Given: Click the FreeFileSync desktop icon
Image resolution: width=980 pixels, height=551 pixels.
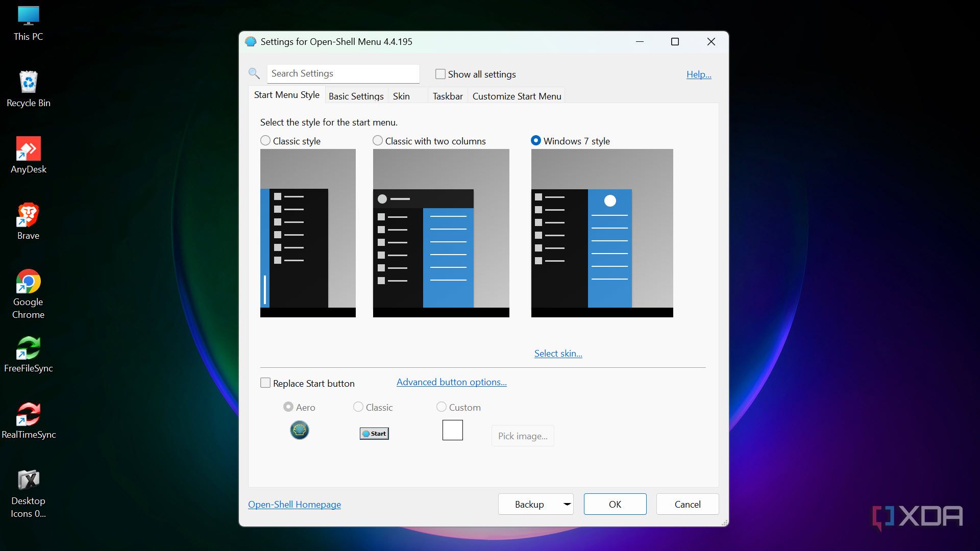Looking at the screenshot, I should click(x=29, y=348).
